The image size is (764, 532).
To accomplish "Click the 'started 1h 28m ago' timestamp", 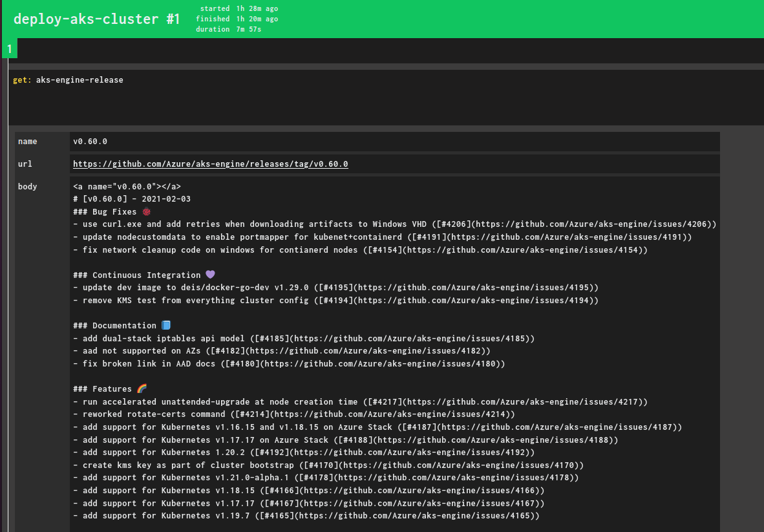I will (239, 8).
